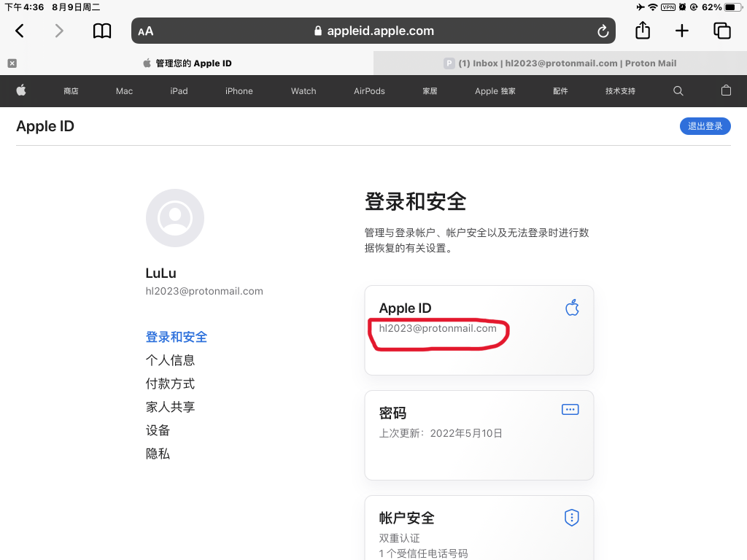
Task: Open the 配件 nav item
Action: tap(560, 91)
